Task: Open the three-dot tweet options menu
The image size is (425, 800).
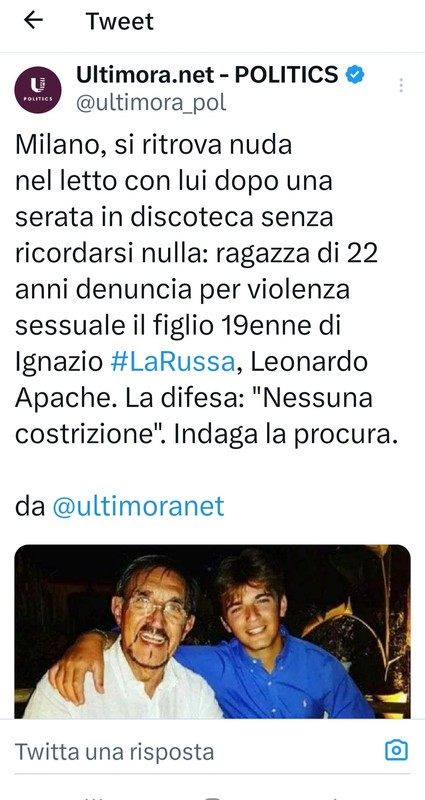Action: (x=401, y=85)
